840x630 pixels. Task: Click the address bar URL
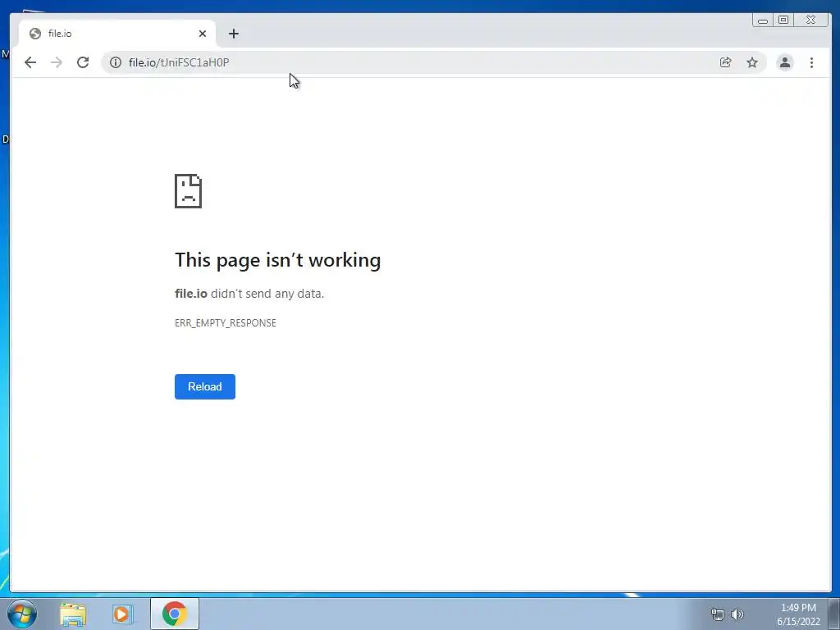pyautogui.click(x=179, y=62)
